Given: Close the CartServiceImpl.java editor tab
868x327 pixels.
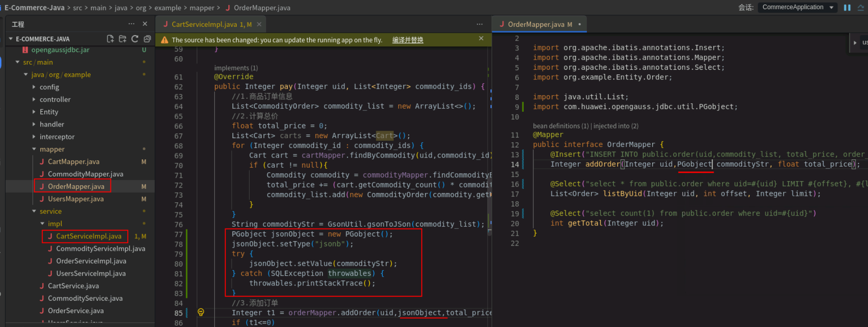Looking at the screenshot, I should click(259, 24).
